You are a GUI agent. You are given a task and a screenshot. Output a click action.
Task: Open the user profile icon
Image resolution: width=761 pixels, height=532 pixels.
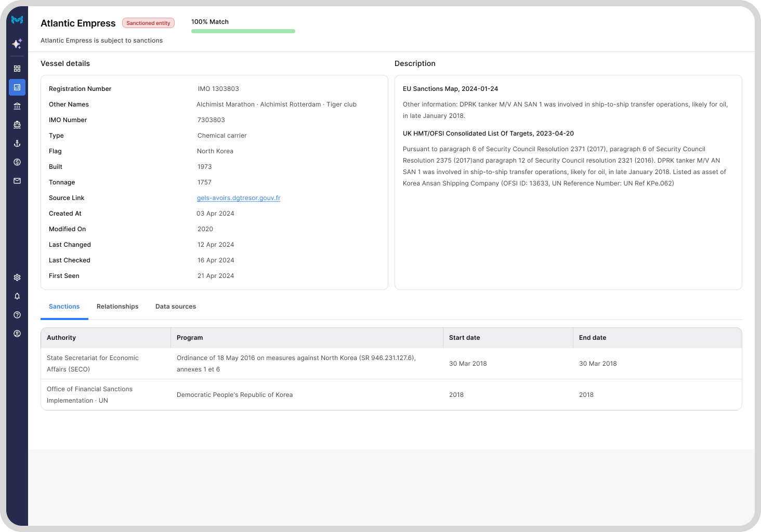pyautogui.click(x=17, y=334)
